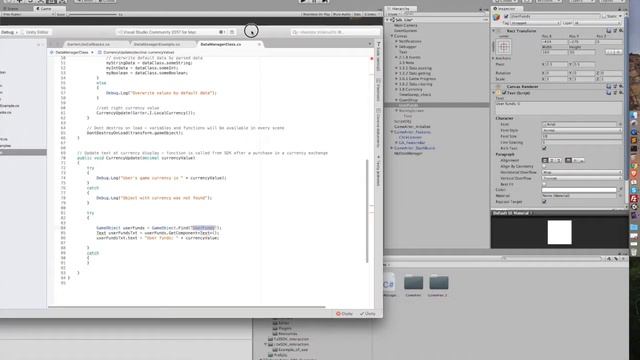The width and height of the screenshot is (640, 360).
Task: Select MethodManager in Hierarchy
Action: tap(408, 153)
